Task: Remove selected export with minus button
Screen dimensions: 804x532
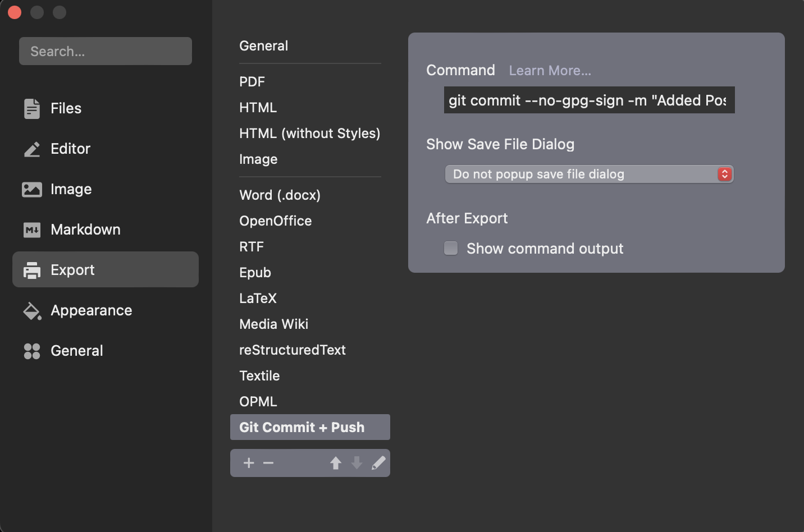Action: point(268,463)
